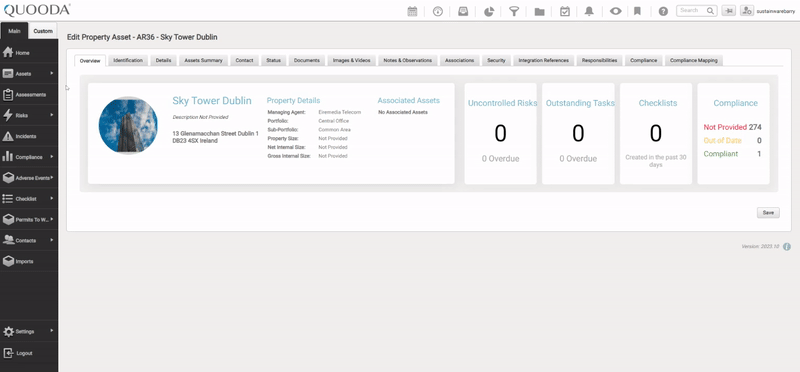800x372 pixels.
Task: Click the Save button
Action: pyautogui.click(x=768, y=213)
